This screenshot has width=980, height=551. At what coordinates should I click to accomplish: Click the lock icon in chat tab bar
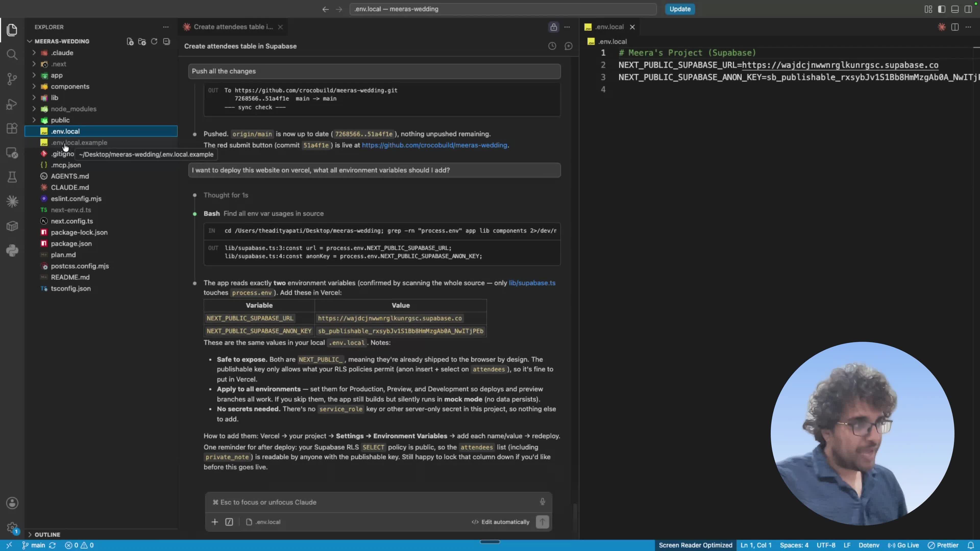(x=554, y=27)
